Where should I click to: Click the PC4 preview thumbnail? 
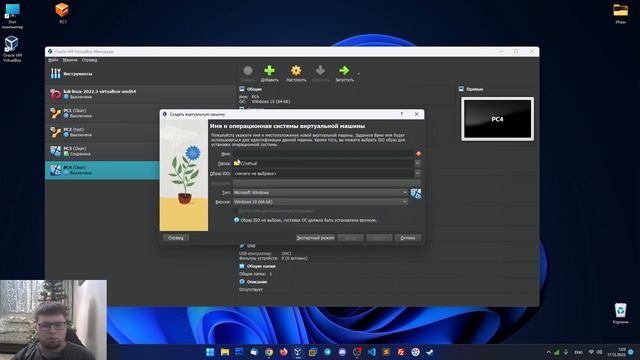pyautogui.click(x=498, y=119)
